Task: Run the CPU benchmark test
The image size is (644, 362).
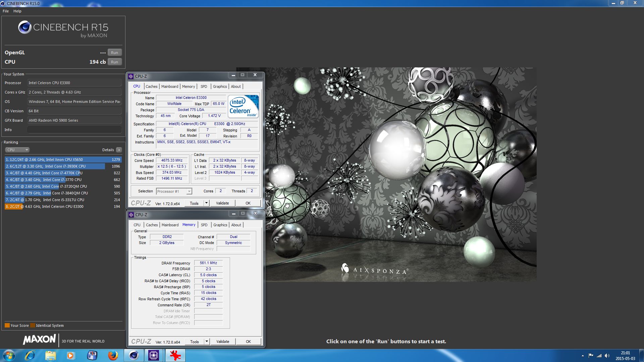Action: [114, 62]
